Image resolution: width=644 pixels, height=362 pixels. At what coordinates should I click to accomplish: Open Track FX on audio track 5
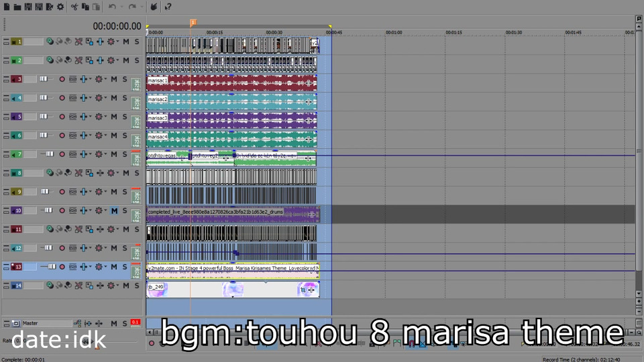[x=83, y=117]
